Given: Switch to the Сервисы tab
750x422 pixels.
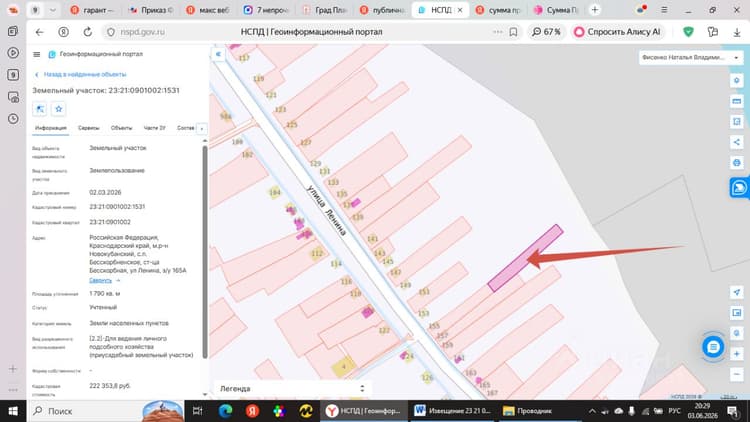Looking at the screenshot, I should tap(88, 128).
